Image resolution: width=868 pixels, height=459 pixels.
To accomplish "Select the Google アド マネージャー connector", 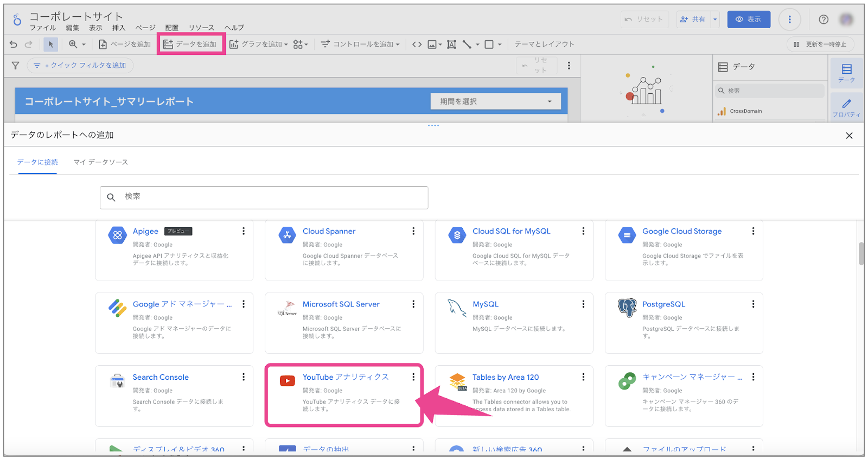I will pos(174,323).
